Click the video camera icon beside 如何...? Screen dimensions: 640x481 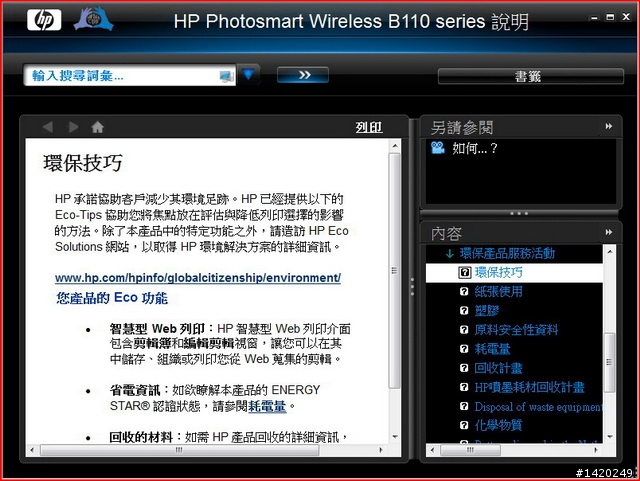click(x=438, y=147)
